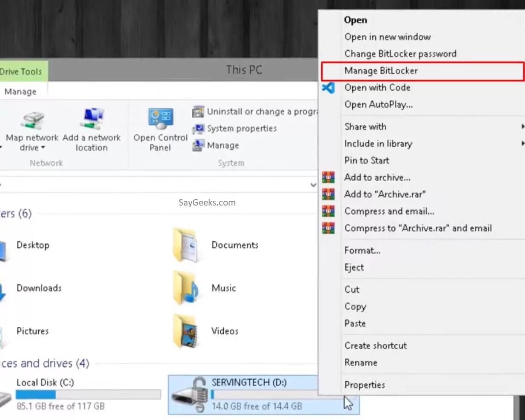The width and height of the screenshot is (525, 420).
Task: Expand the Map network drive dropdown arrow
Action: coord(43,148)
